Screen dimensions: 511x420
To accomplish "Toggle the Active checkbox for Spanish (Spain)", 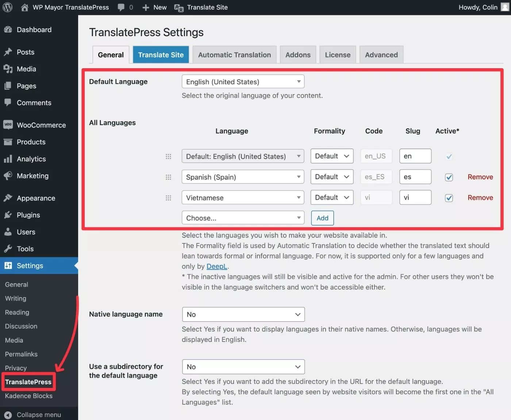I will coord(449,177).
